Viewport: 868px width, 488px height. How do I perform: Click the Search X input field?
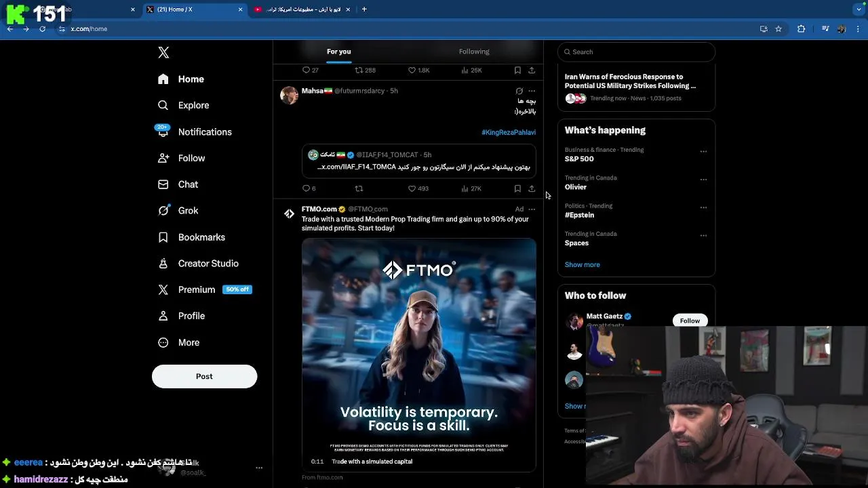[636, 52]
